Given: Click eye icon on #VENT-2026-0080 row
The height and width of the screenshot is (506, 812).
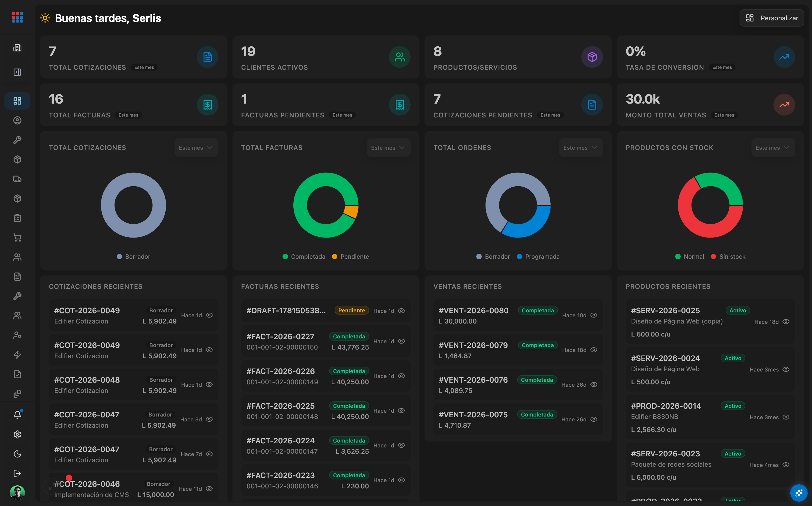Looking at the screenshot, I should click(x=594, y=315).
